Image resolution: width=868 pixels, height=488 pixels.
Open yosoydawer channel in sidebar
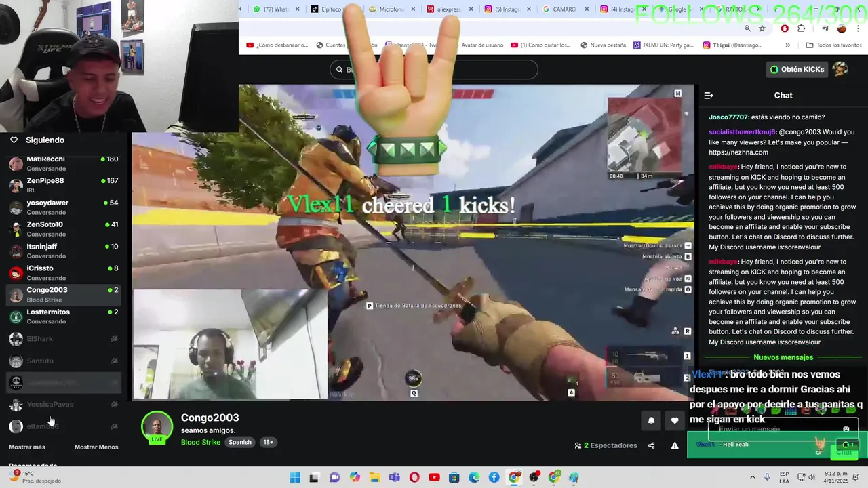[63, 207]
